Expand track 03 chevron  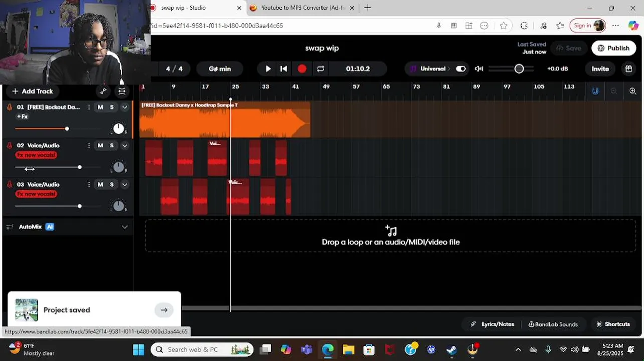pos(125,185)
